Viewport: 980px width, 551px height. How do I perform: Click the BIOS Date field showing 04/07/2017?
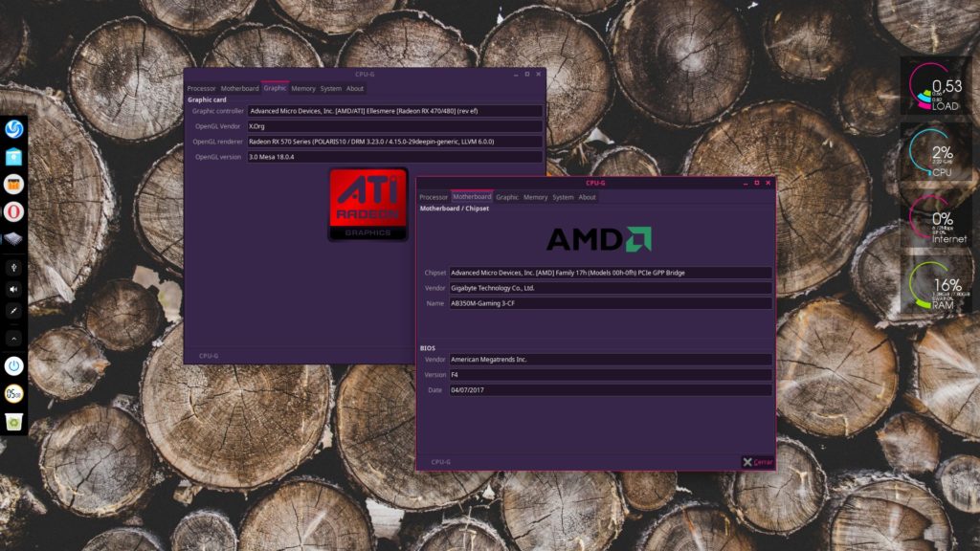tap(609, 390)
